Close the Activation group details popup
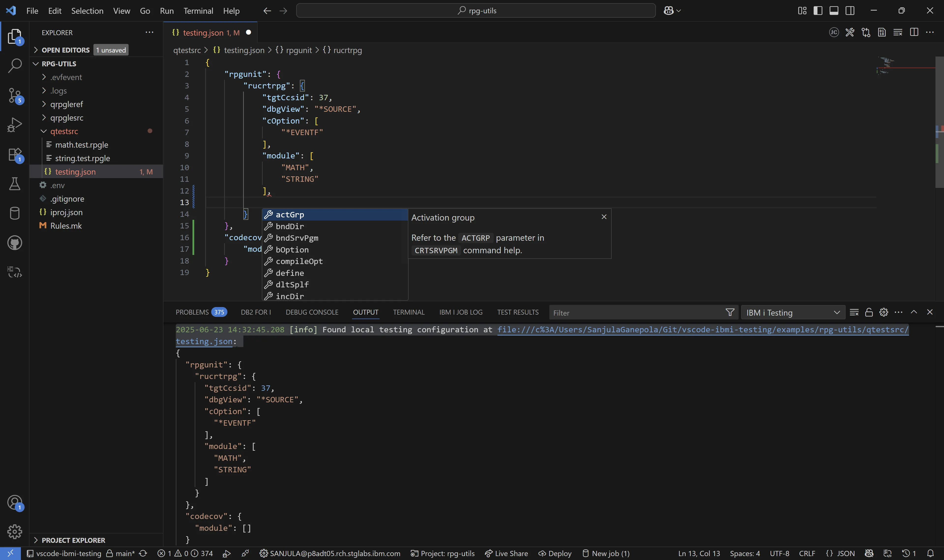The height and width of the screenshot is (560, 944). [x=604, y=217]
